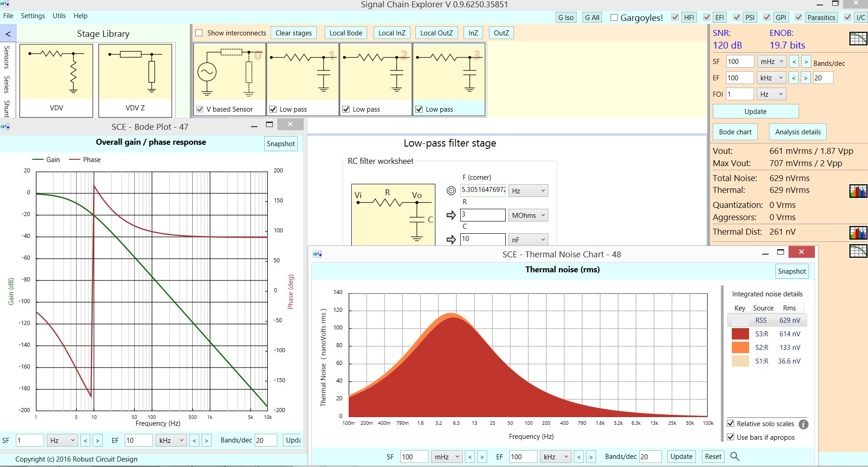Open the Help menu
868x467 pixels.
[x=80, y=16]
